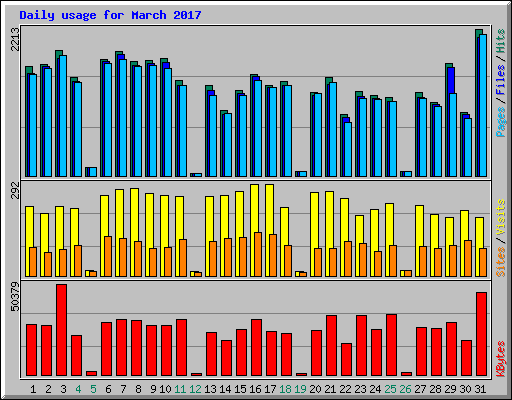Click day label 16 on x-axis
This screenshot has width=512, height=400.
tap(255, 389)
